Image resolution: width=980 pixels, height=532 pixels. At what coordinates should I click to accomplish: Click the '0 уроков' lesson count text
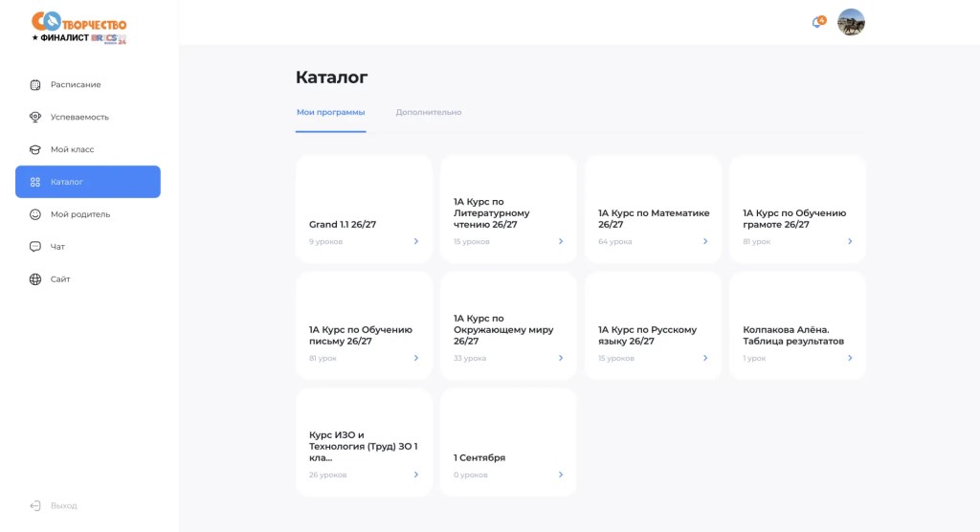coord(471,475)
